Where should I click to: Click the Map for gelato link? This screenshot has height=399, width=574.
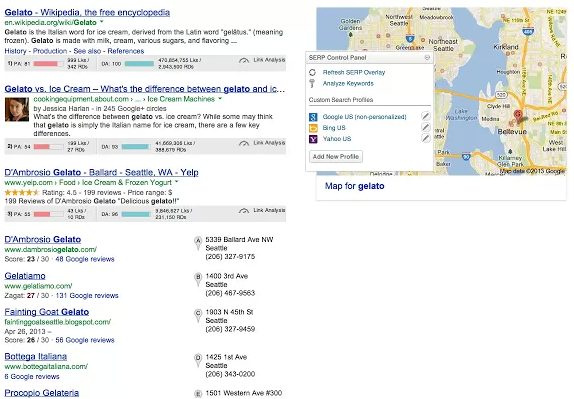354,186
